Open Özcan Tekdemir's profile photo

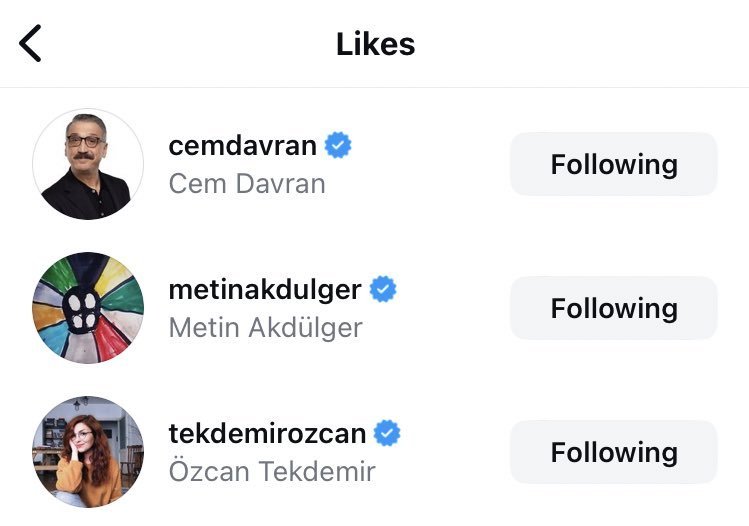88,451
